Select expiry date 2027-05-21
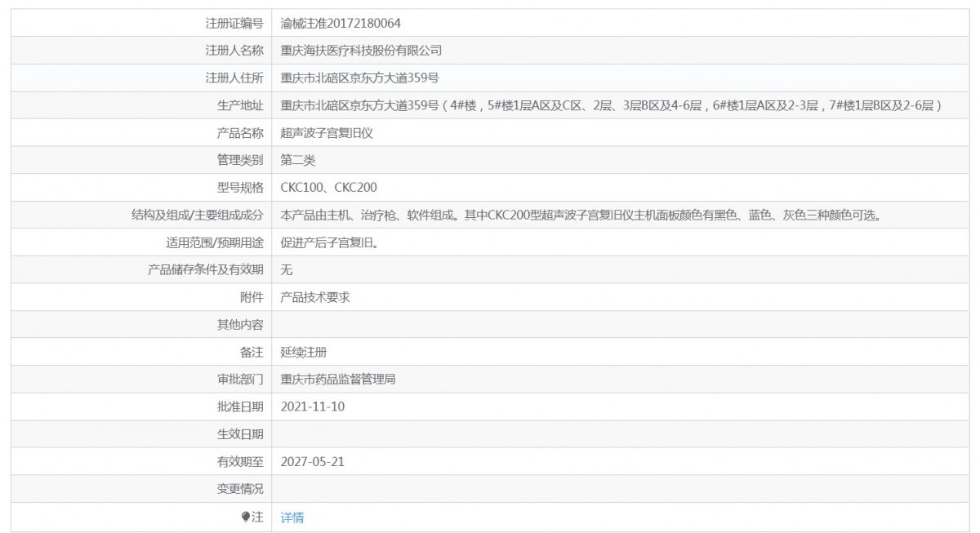Screen dimensions: 980x533 tap(312, 462)
